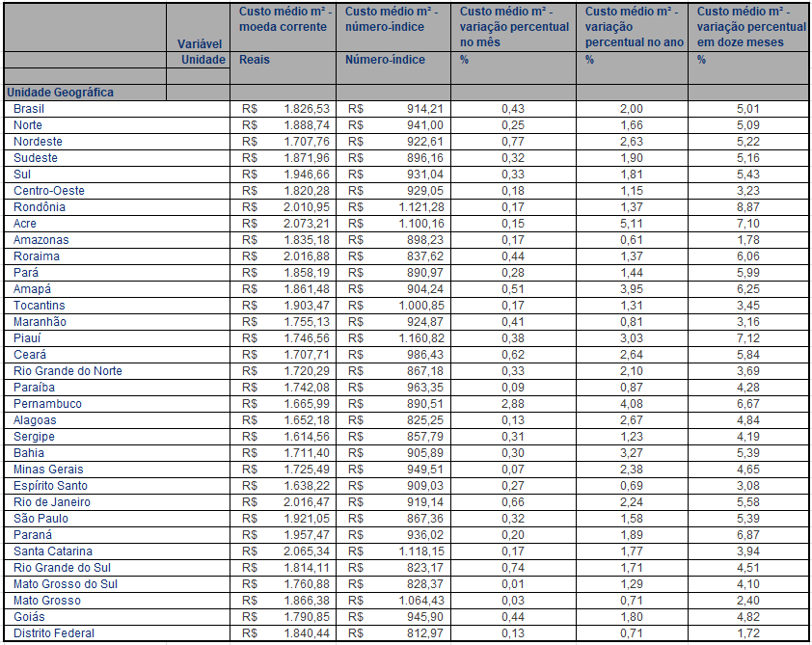Click the Santa Catarina row label
Viewport: 812px width, 645px height.
[53, 551]
